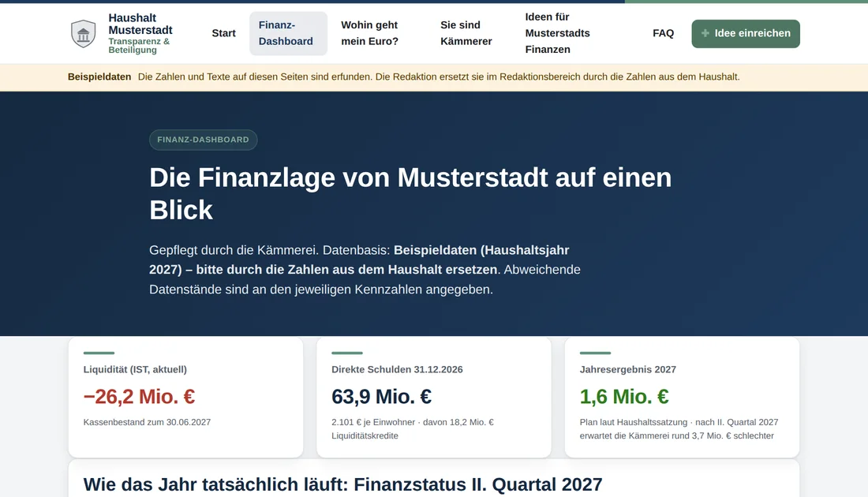Click the Haushalt Musterstadt shield logo icon
This screenshot has height=497, width=868.
pos(83,34)
